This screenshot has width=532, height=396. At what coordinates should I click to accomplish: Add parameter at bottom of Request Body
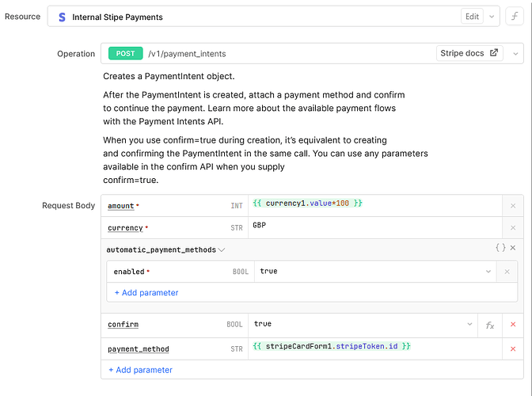pyautogui.click(x=140, y=370)
